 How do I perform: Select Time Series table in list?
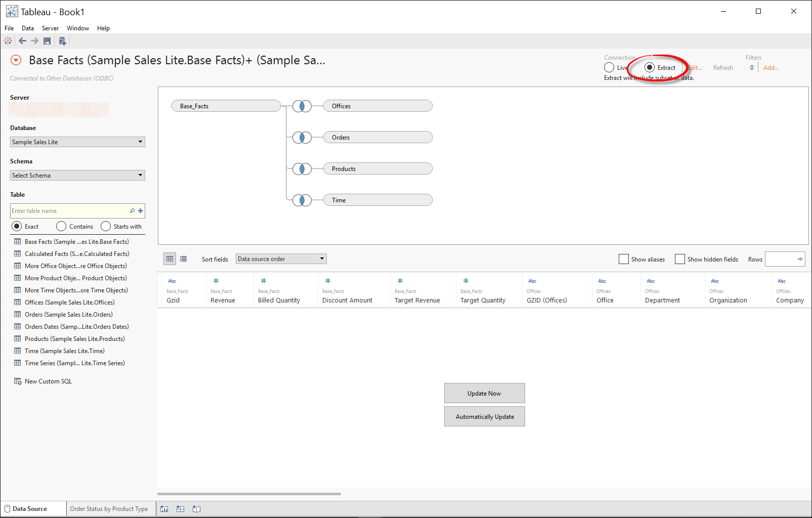pos(75,363)
